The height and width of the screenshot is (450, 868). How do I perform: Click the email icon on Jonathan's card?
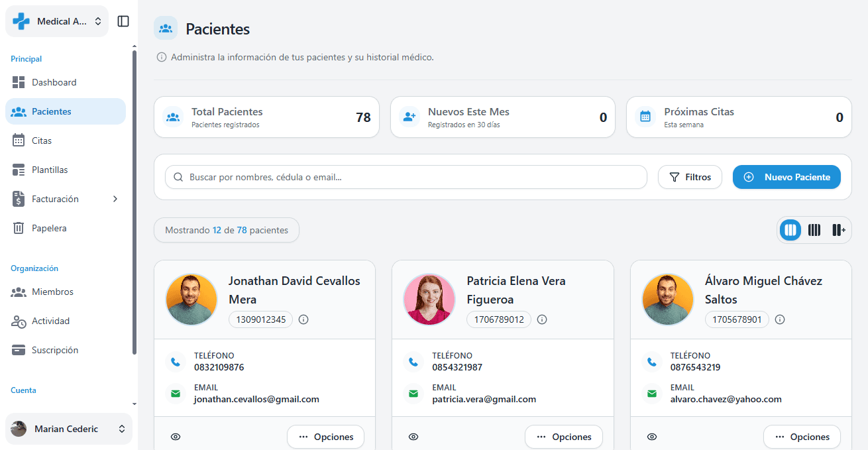(176, 394)
